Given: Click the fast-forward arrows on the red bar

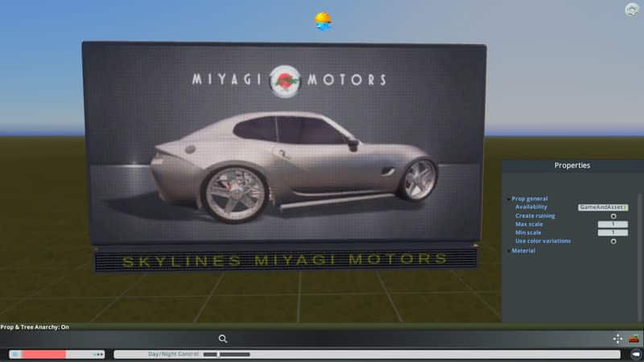Looking at the screenshot, I should coord(98,354).
